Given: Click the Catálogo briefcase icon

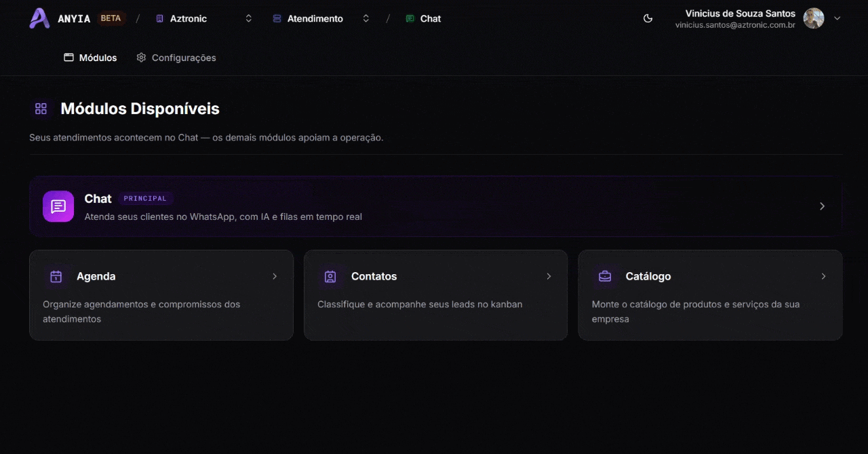Looking at the screenshot, I should tap(605, 276).
